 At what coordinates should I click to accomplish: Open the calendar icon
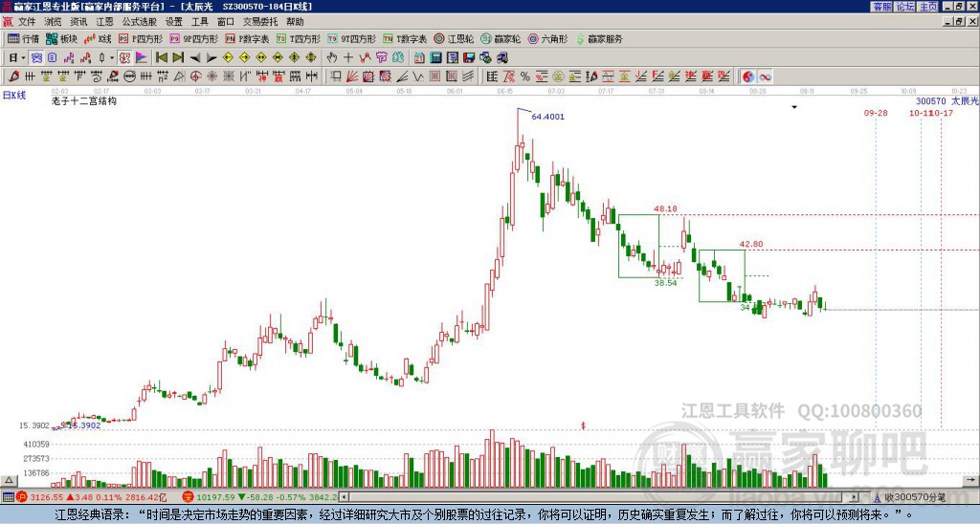tap(419, 58)
